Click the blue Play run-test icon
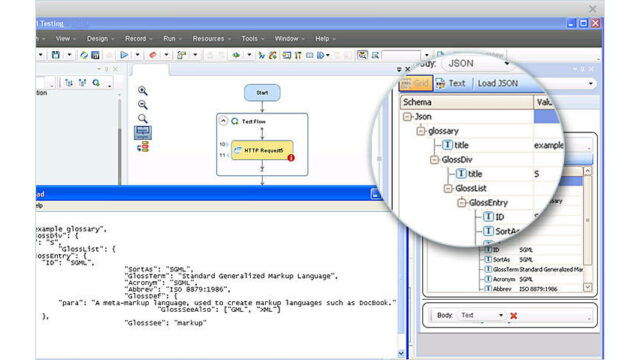The image size is (640, 360). (x=124, y=55)
